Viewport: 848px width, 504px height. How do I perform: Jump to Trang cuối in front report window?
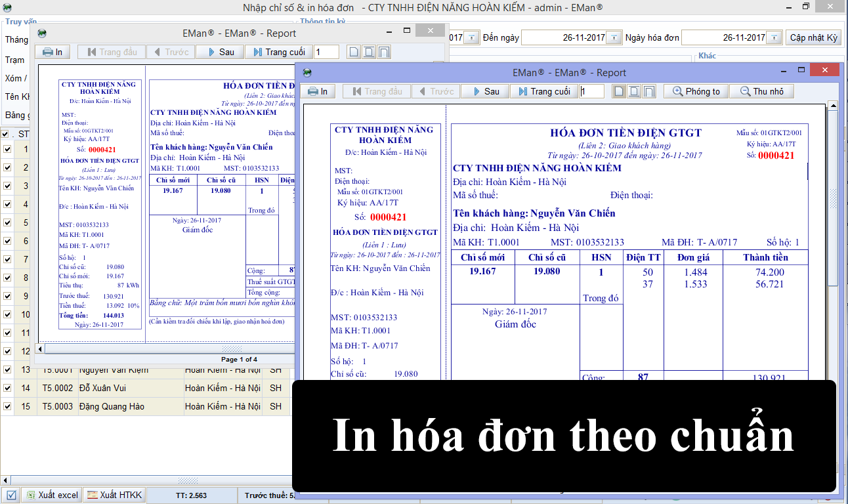pos(544,91)
